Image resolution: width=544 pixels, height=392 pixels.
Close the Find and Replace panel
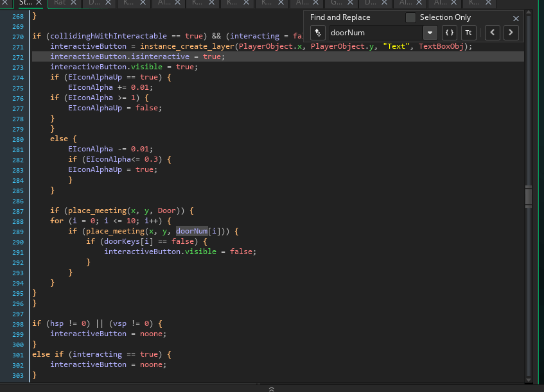(516, 19)
